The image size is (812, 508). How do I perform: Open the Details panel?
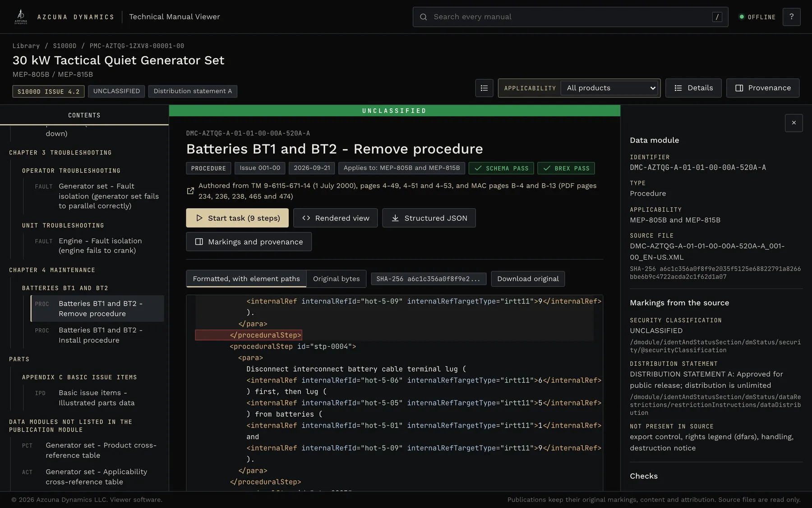693,88
